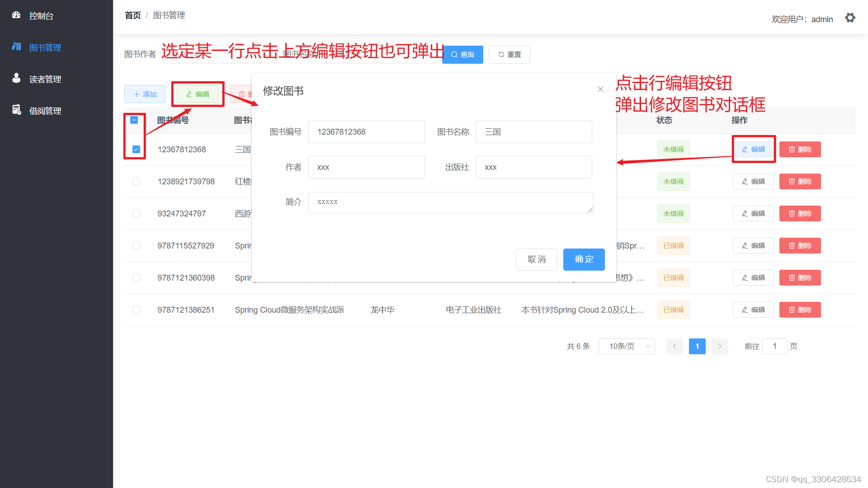This screenshot has height=488, width=868.
Task: Click book number 9787121386251 cell
Action: (186, 310)
